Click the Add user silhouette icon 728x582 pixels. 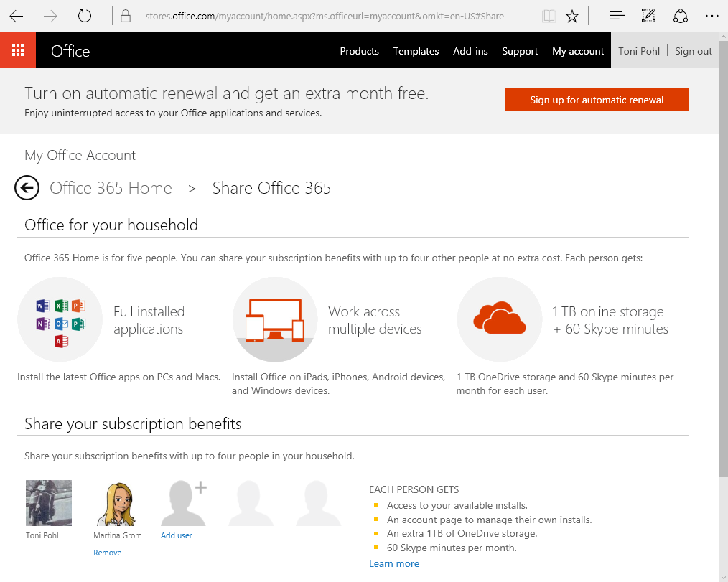[182, 503]
